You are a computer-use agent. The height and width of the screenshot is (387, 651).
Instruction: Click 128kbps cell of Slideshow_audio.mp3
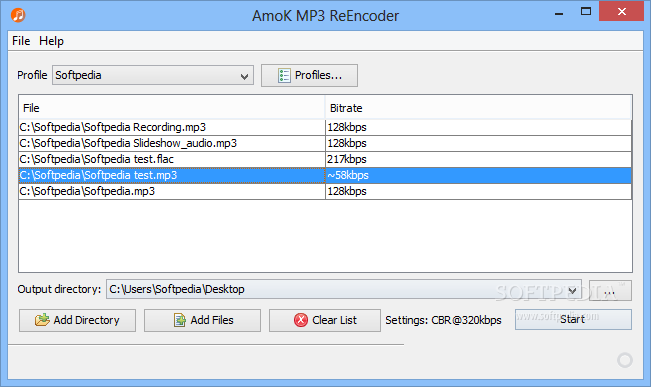[478, 143]
